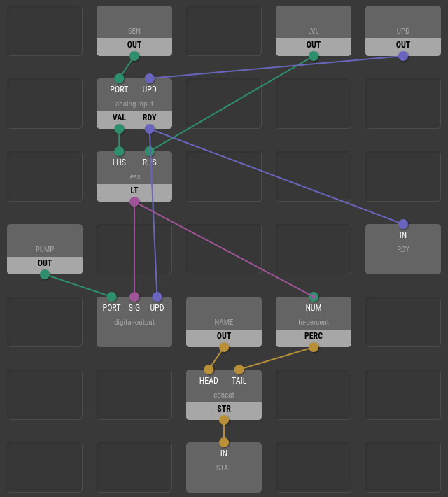Select the RDY terminal node body

pos(403,252)
